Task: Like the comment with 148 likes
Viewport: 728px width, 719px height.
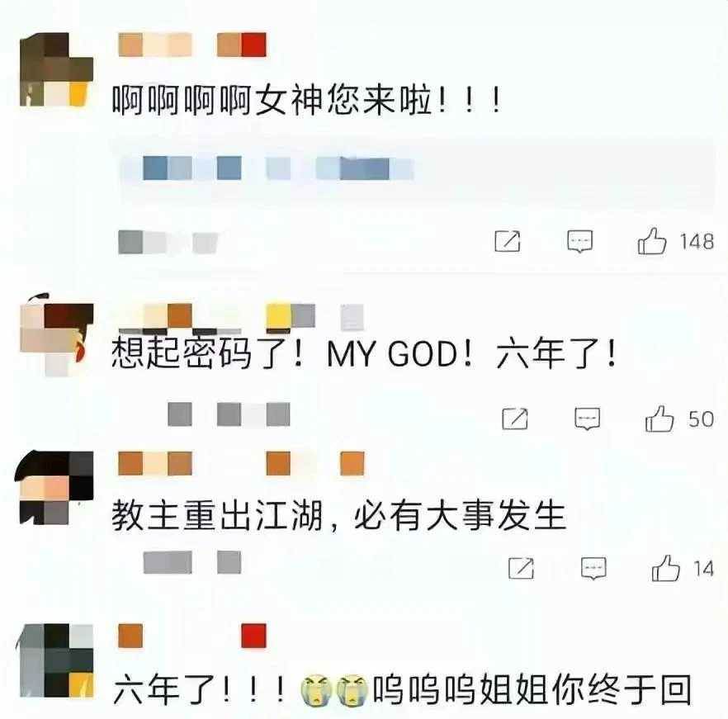Action: point(652,241)
